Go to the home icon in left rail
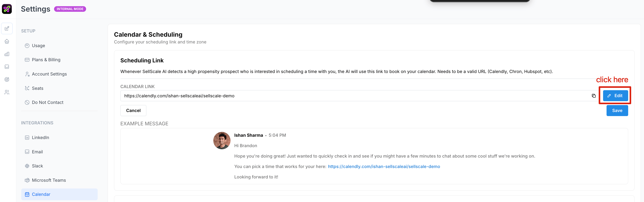The height and width of the screenshot is (202, 644). pyautogui.click(x=7, y=41)
